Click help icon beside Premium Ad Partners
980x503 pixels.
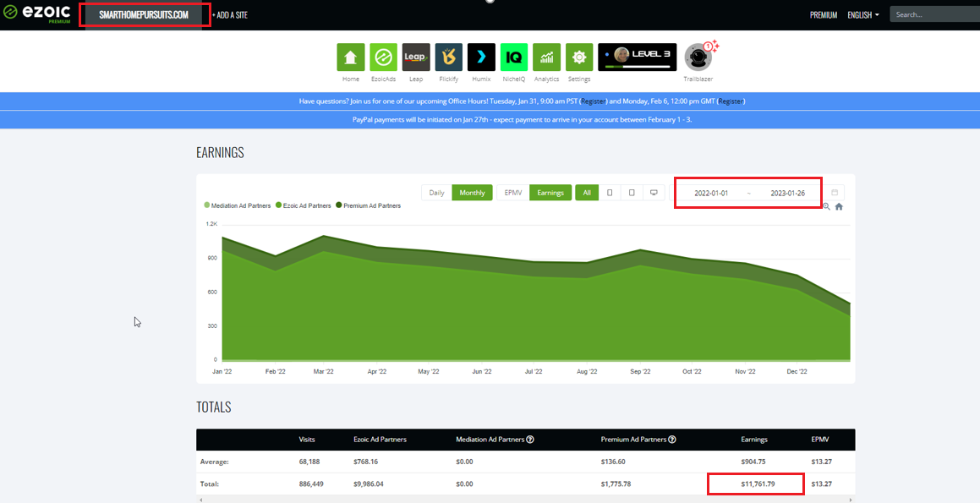pos(672,440)
